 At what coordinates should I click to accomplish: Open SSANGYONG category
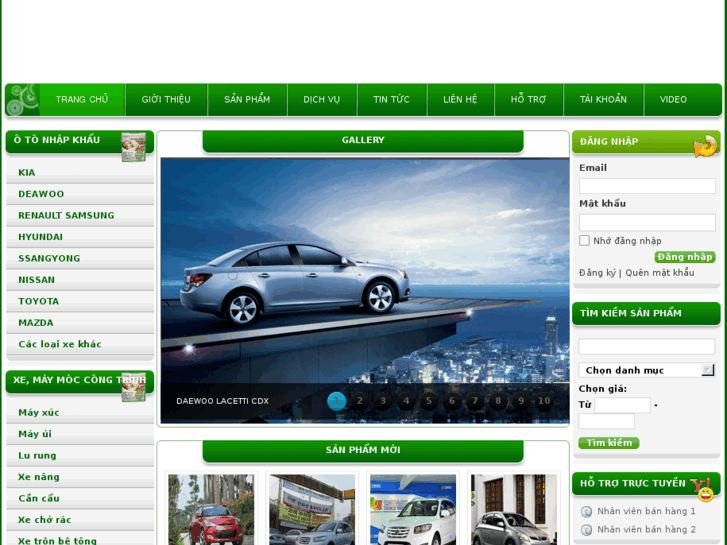[49, 258]
